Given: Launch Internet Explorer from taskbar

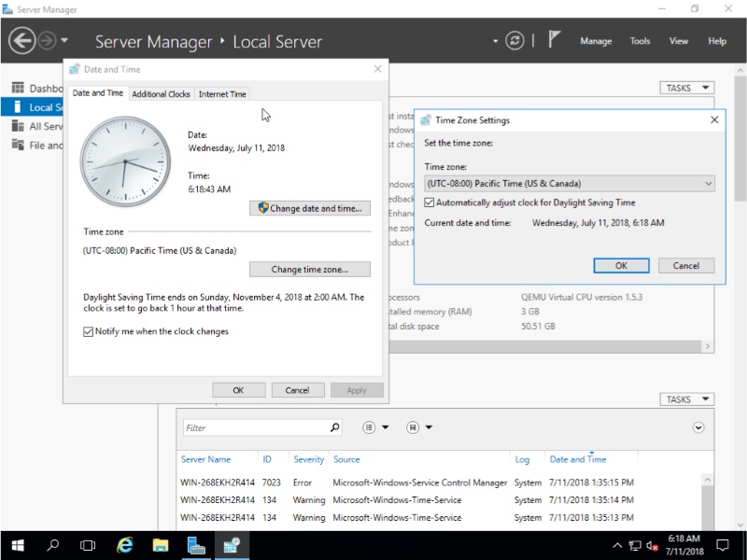Looking at the screenshot, I should (x=125, y=546).
